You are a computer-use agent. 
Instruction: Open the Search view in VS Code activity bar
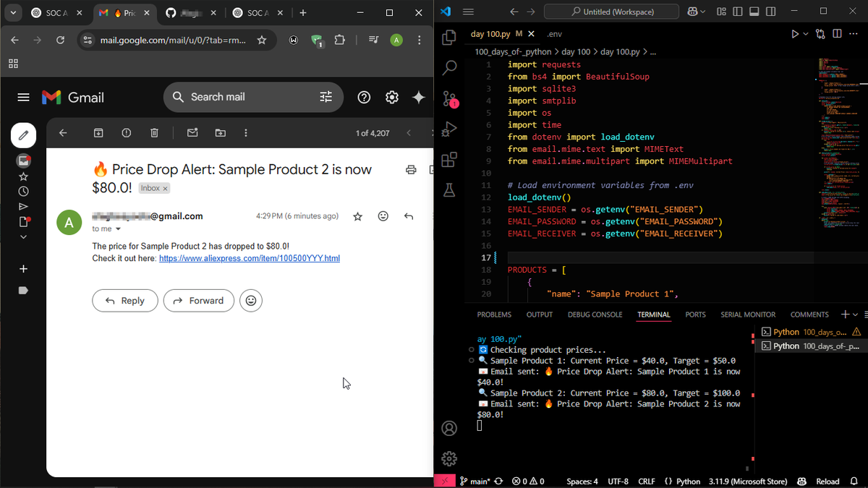point(449,68)
